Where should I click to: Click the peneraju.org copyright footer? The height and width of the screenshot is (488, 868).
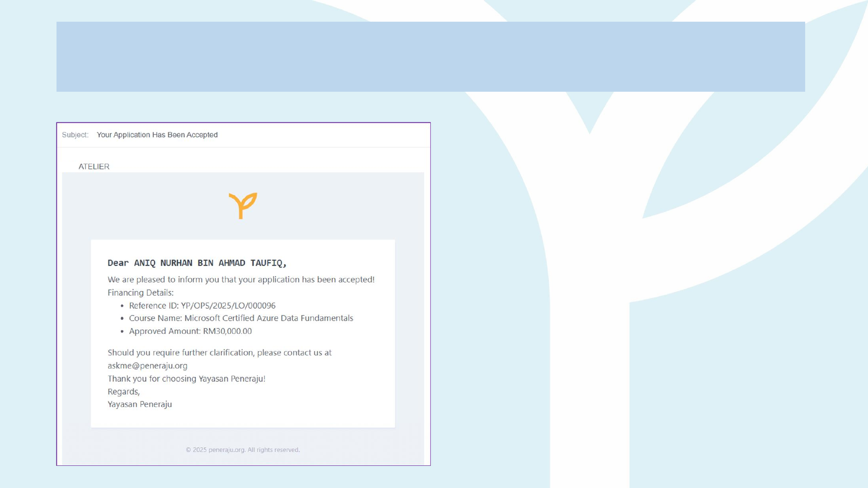click(243, 450)
